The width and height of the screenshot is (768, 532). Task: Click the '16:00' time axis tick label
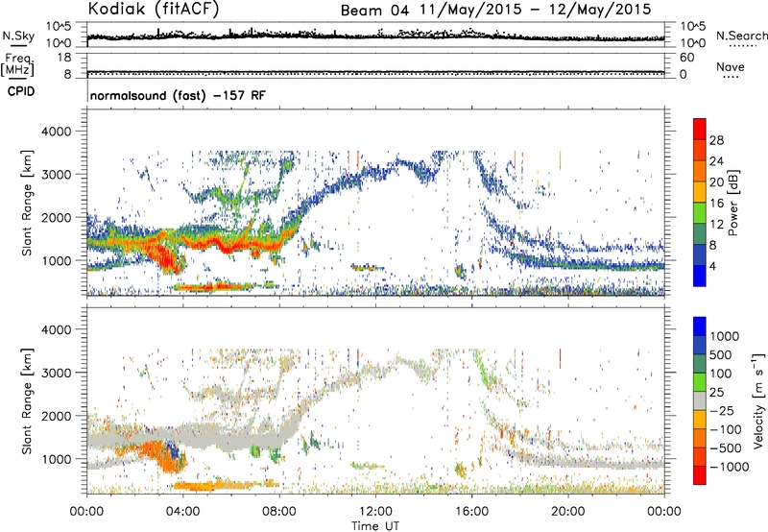click(471, 512)
